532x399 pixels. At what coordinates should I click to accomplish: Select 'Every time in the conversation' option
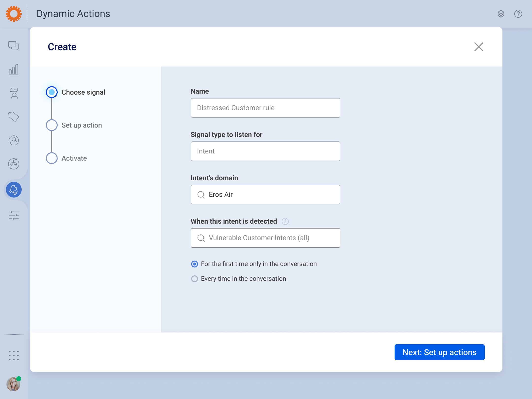(x=195, y=279)
